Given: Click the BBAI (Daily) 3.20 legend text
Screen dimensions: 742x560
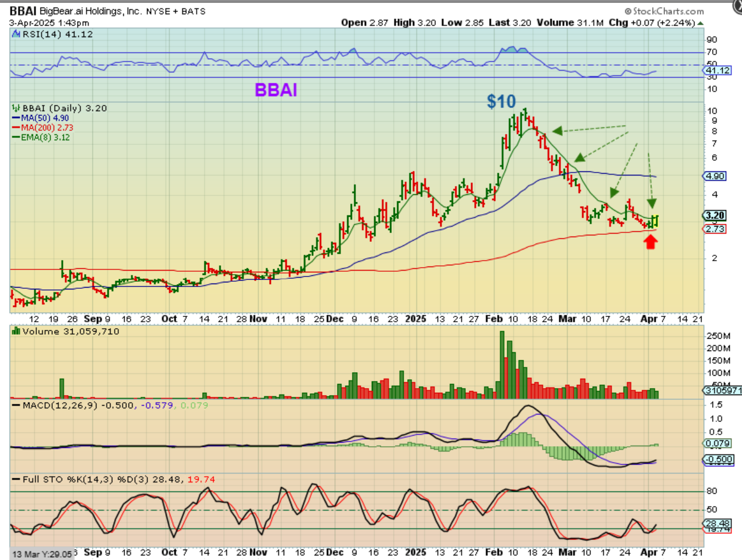Looking at the screenshot, I should (65, 108).
